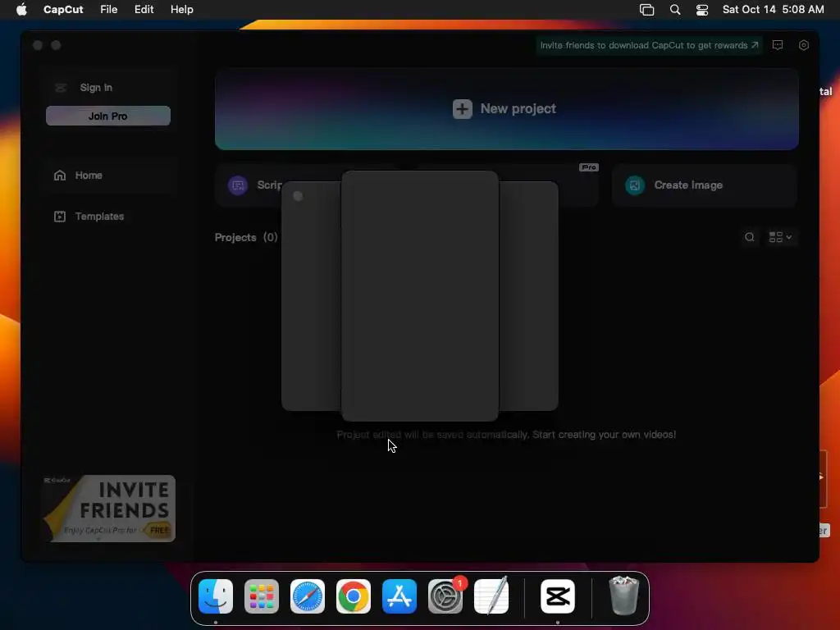
Task: Open Finder from the dock
Action: [x=216, y=596]
